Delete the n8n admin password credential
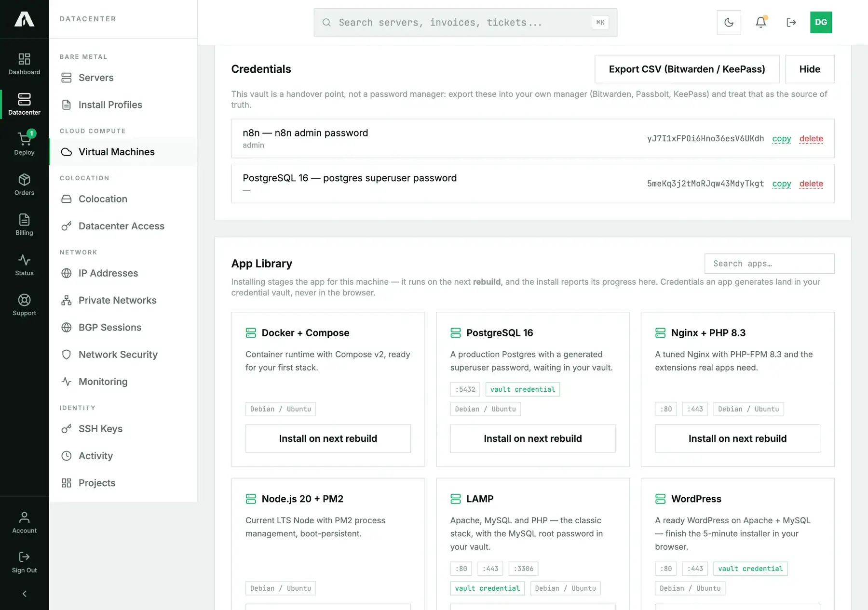This screenshot has height=610, width=868. 811,139
